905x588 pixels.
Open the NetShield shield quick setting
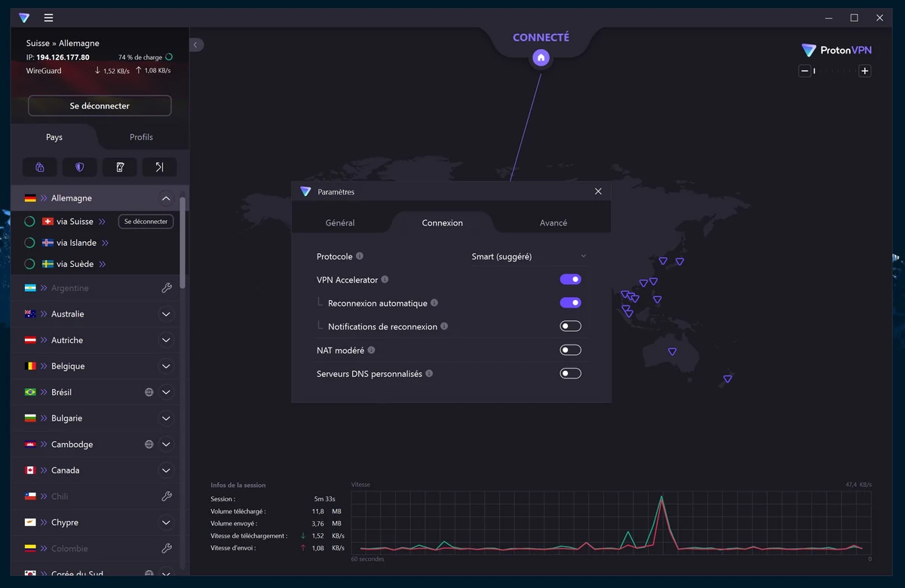(79, 167)
